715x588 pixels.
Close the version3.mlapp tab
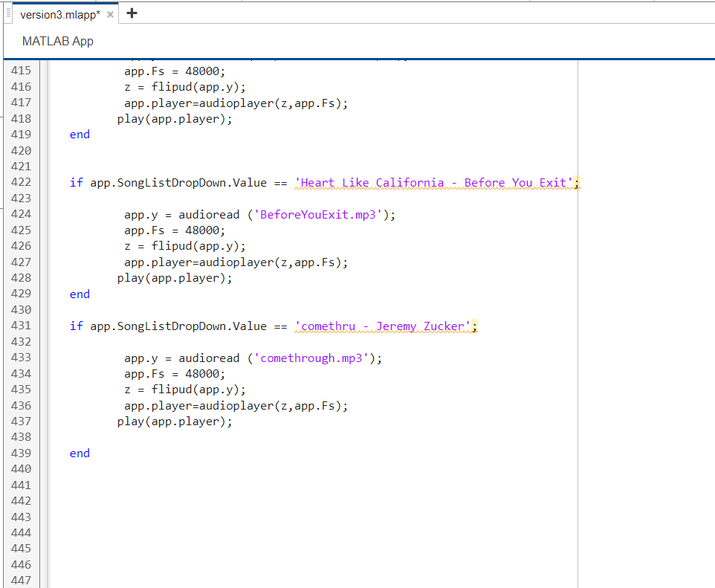point(110,15)
